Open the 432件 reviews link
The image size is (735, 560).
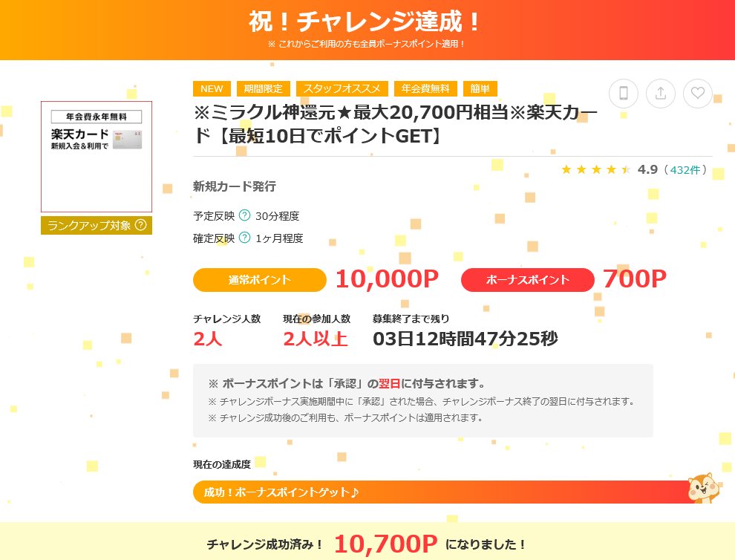pos(685,170)
